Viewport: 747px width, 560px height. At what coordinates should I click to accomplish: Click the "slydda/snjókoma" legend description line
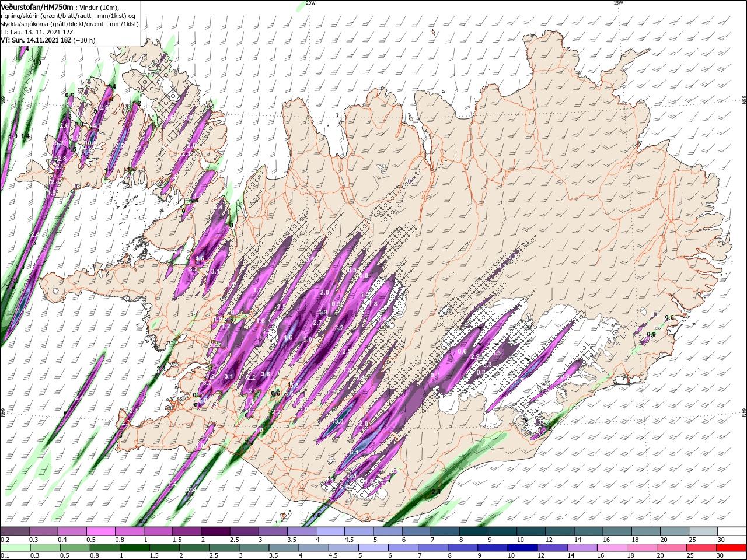click(69, 24)
